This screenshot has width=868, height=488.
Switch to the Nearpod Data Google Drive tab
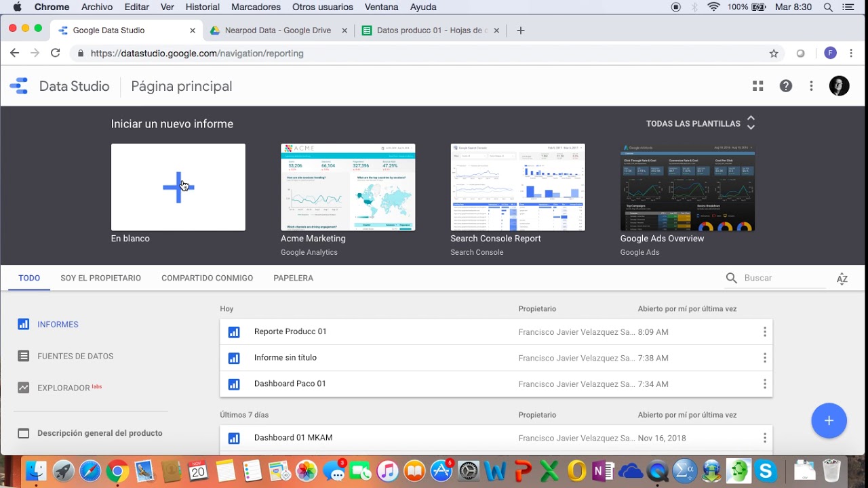tap(278, 30)
